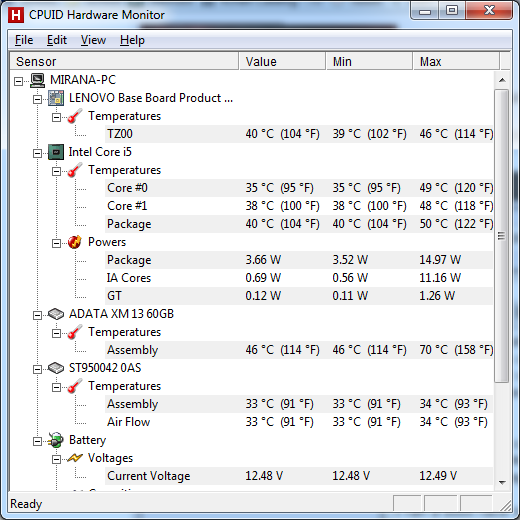Click the Sensor column header
This screenshot has width=520, height=520.
[124, 61]
